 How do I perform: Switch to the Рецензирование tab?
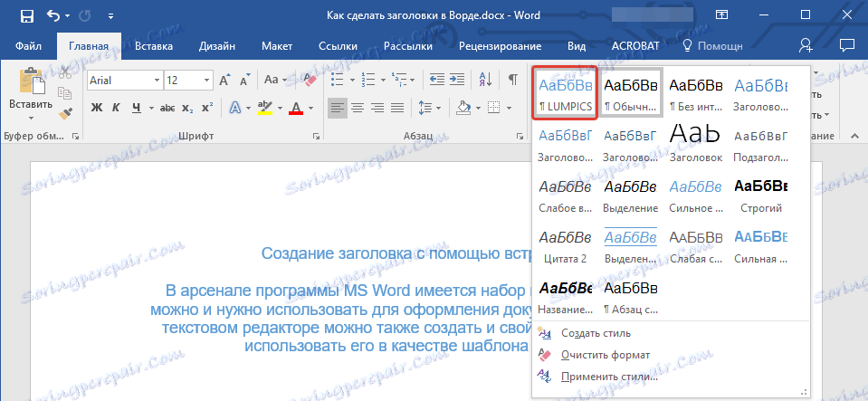[x=500, y=46]
